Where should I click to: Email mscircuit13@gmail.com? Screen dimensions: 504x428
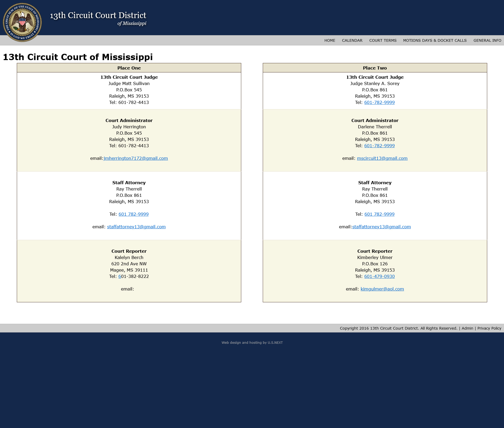tap(382, 158)
